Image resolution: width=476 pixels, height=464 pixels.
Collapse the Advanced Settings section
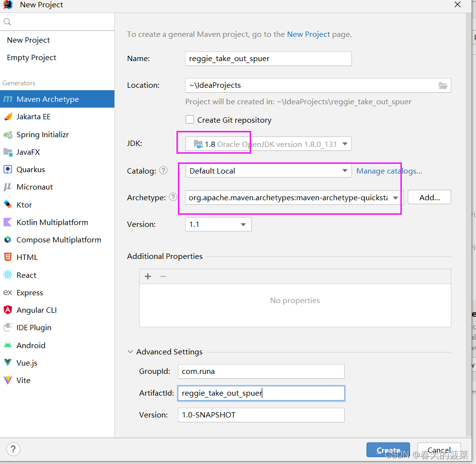130,352
